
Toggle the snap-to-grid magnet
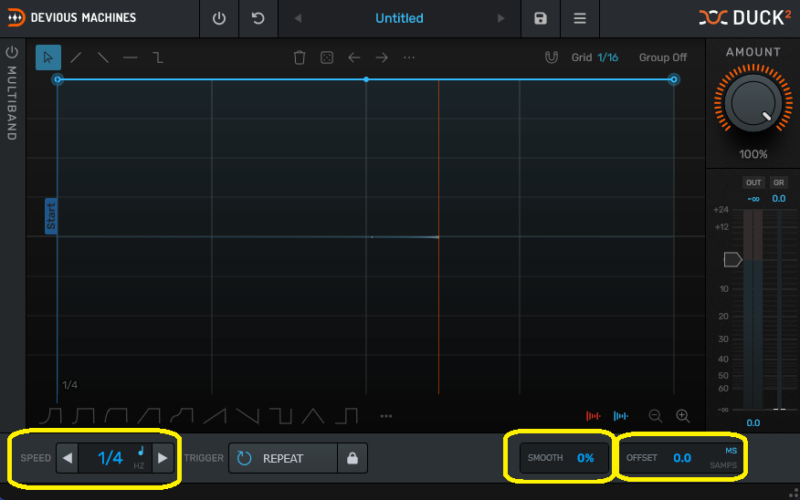coord(551,58)
